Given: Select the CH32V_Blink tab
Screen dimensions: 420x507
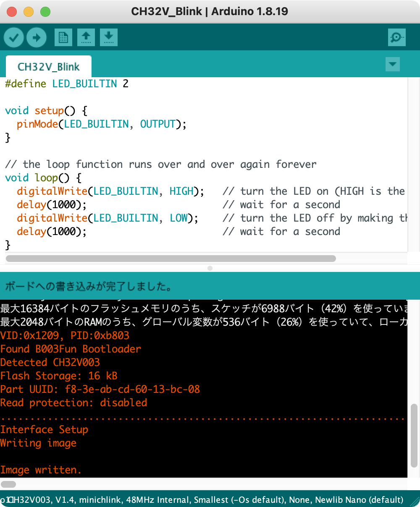Looking at the screenshot, I should 49,67.
